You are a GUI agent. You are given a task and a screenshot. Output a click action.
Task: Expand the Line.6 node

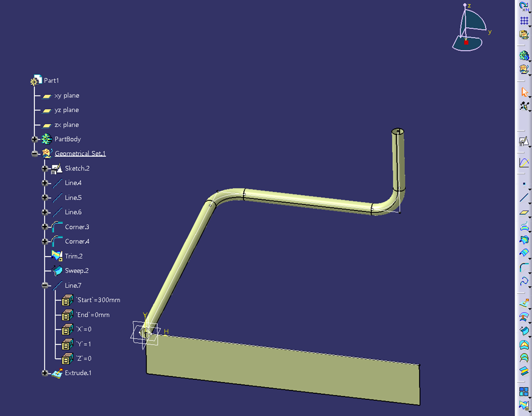(x=45, y=212)
